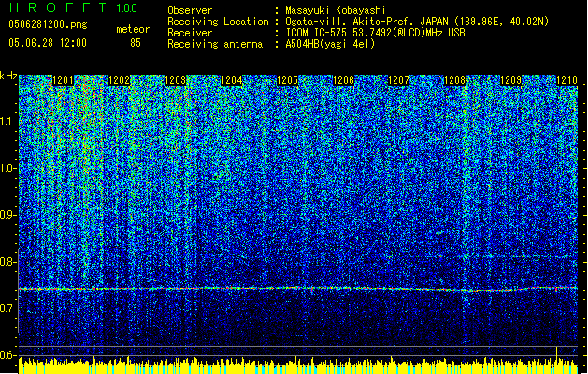Click the meteor label
Viewport: 588px width, 374px height.
[133, 29]
